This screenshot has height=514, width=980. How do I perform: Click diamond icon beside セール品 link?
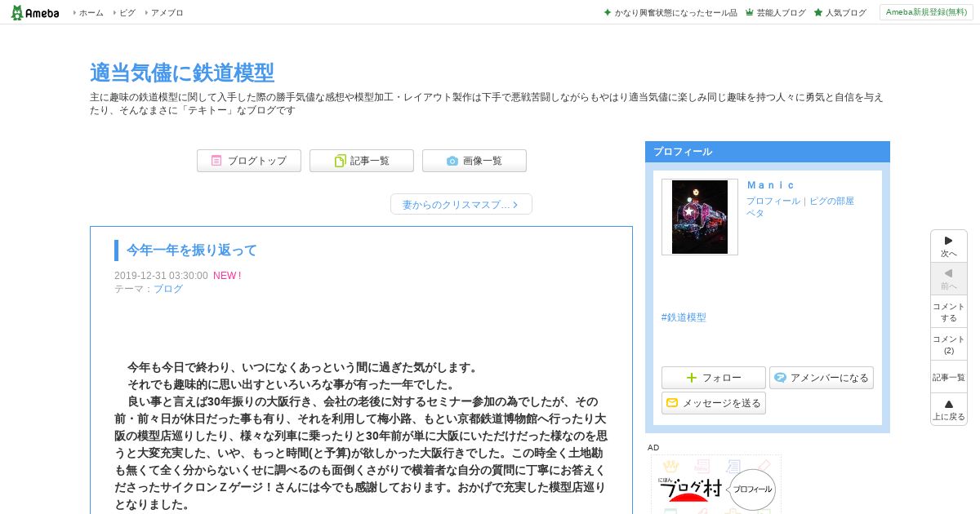click(x=608, y=12)
